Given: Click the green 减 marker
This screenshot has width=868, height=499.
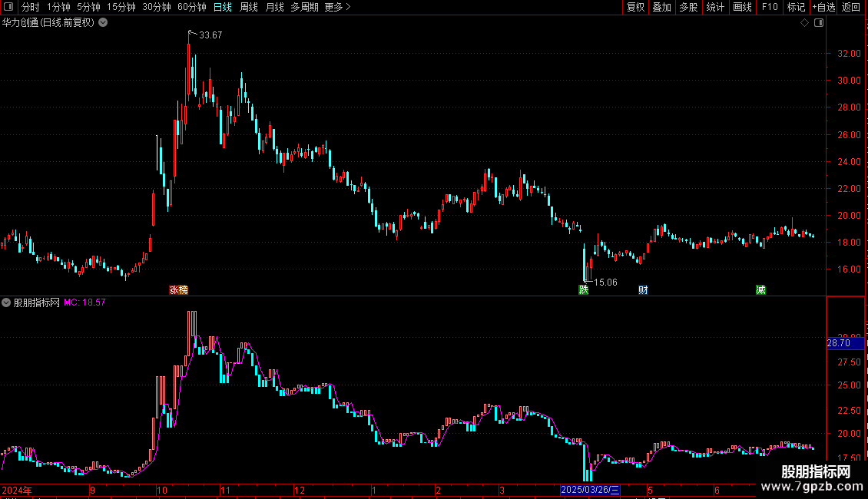Looking at the screenshot, I should (x=760, y=290).
